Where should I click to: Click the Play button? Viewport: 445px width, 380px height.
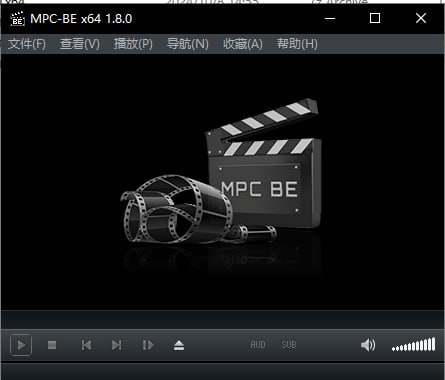pos(21,345)
